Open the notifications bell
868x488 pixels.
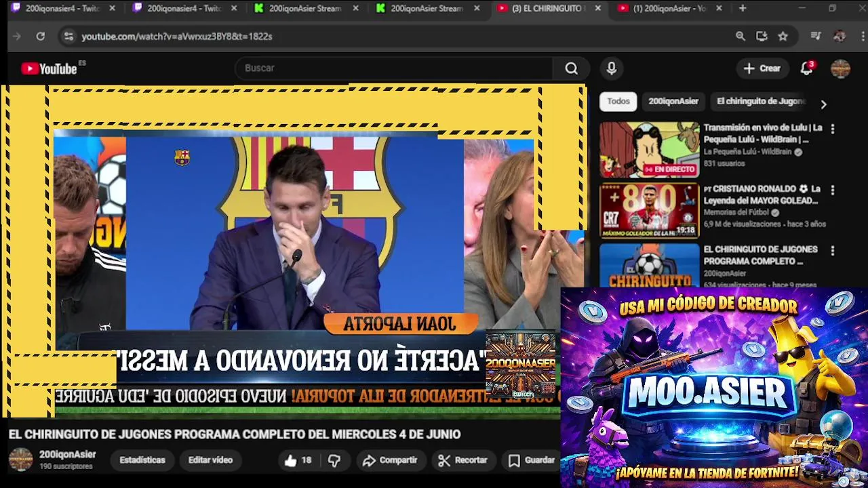(x=807, y=68)
